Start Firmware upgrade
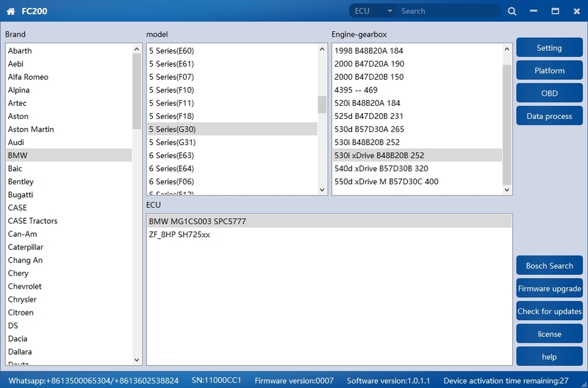The image size is (588, 388). pyautogui.click(x=549, y=289)
